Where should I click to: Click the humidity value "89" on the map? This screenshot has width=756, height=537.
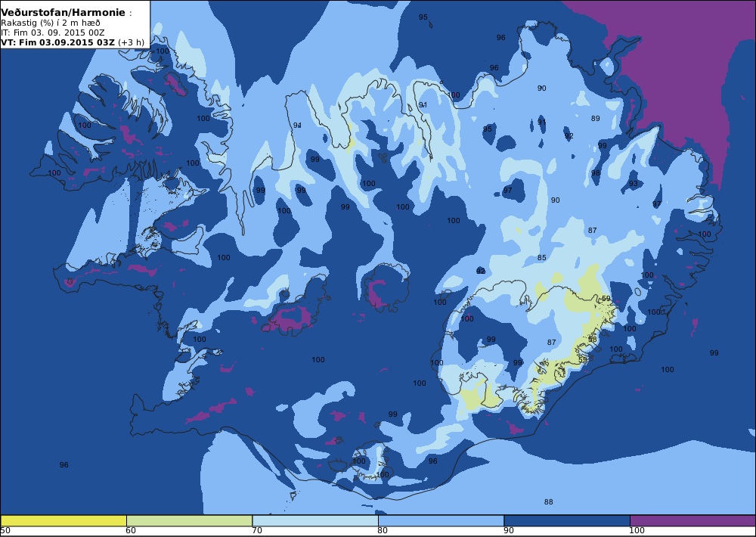596,118
